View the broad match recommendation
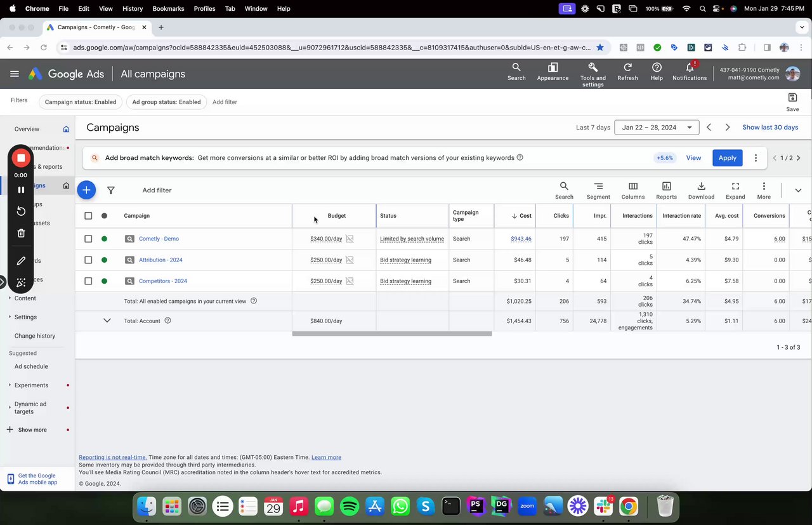 (x=693, y=158)
